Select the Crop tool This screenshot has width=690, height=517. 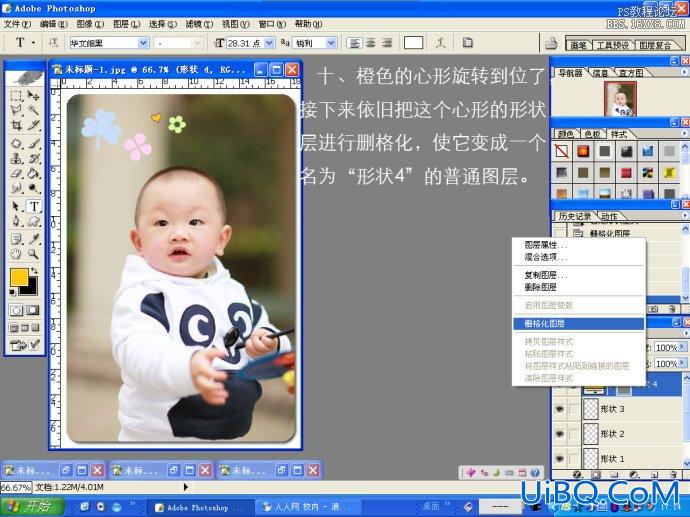point(16,125)
